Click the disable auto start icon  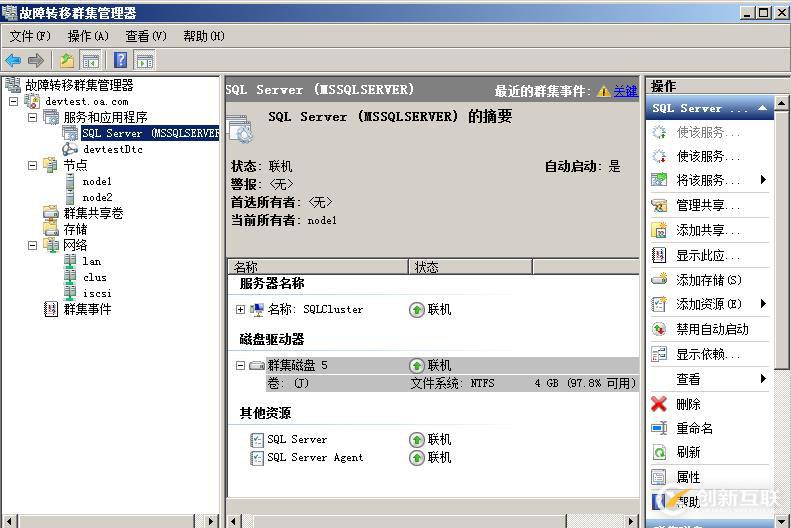coord(659,329)
